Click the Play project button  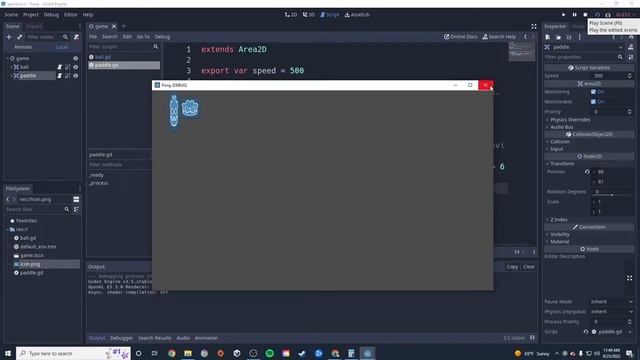pos(564,15)
